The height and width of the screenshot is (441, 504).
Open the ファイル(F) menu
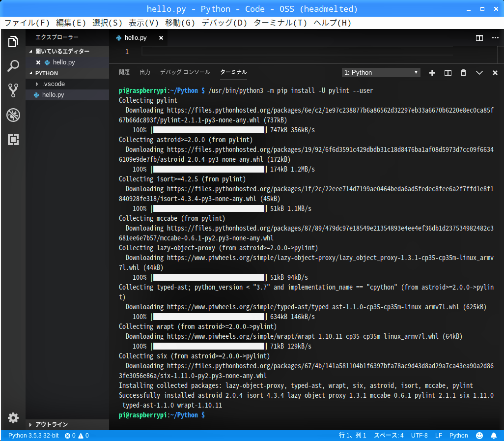(x=27, y=23)
